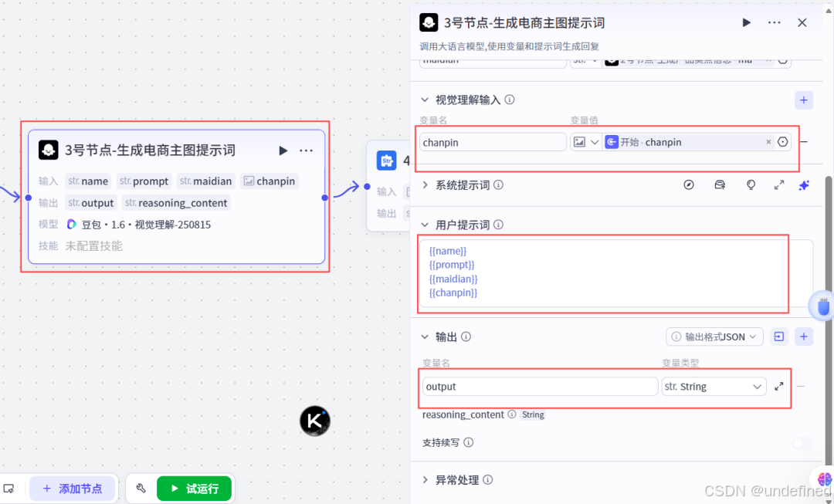Open variable selector hexagon icon for chanpin
This screenshot has width=834, height=504.
click(x=782, y=142)
